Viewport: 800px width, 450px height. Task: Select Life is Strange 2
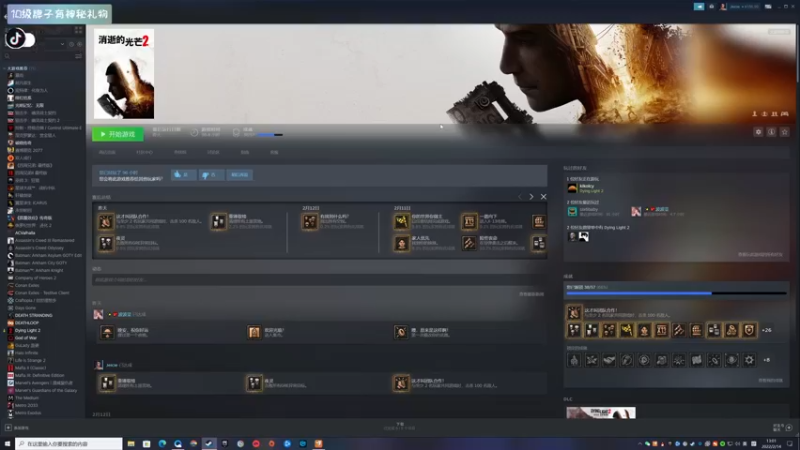[x=30, y=360]
